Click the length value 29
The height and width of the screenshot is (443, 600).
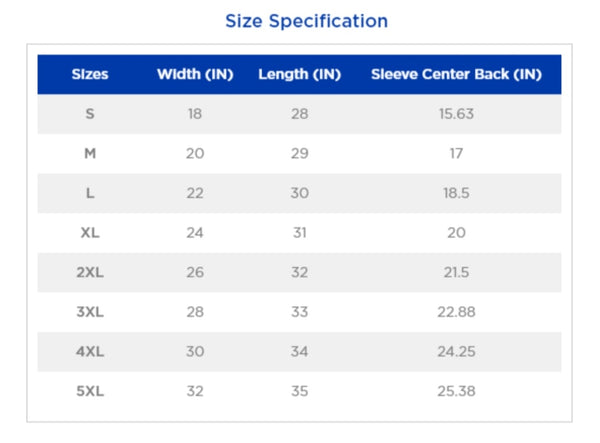(x=299, y=154)
